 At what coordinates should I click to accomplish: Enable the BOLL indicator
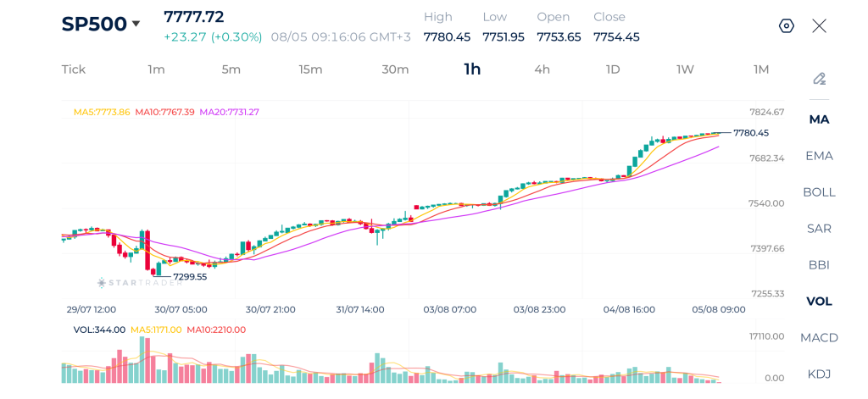click(820, 192)
